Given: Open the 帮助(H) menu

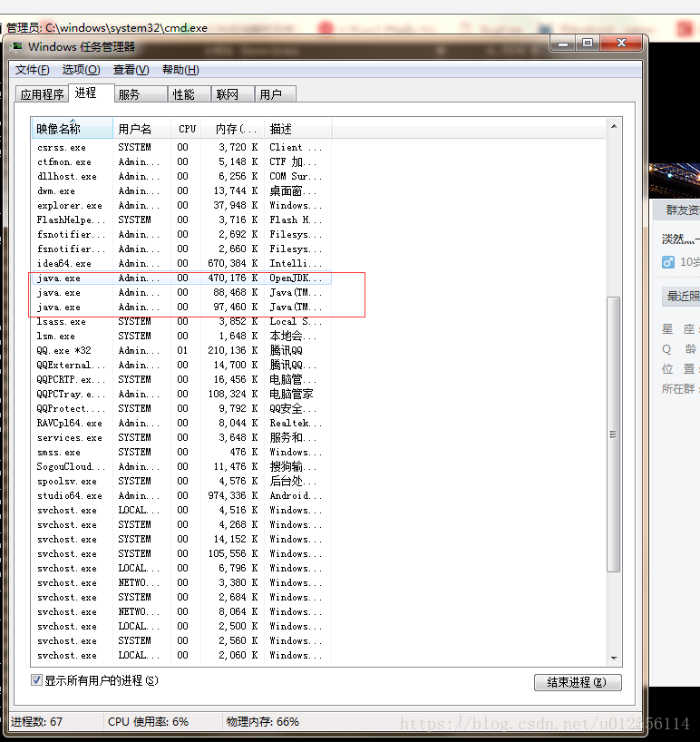Looking at the screenshot, I should [180, 70].
